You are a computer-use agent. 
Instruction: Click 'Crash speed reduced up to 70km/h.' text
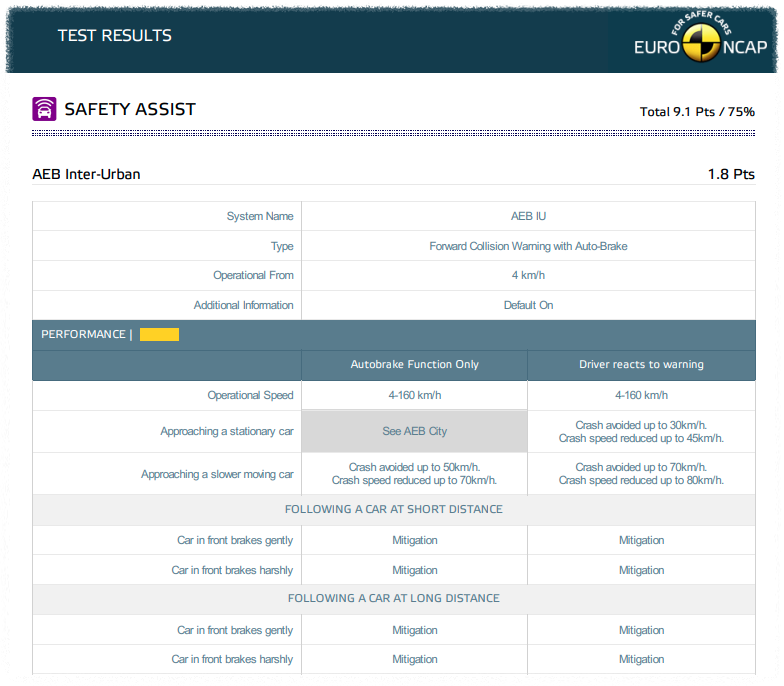click(414, 480)
